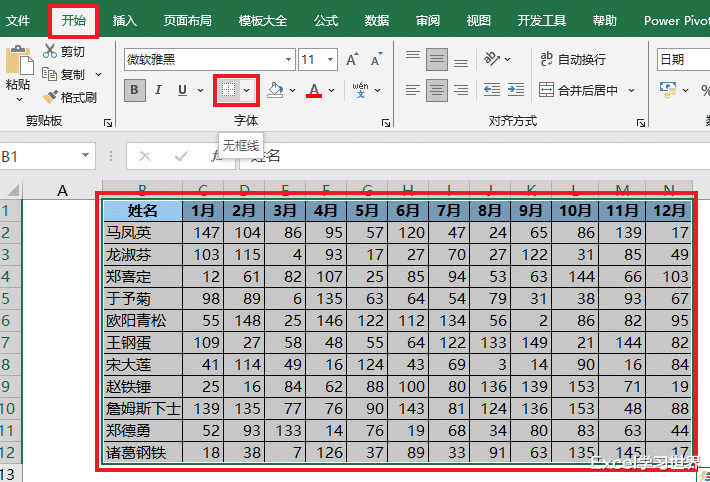Select the 姓名 header cell
Viewport: 710px width, 482px height.
(x=143, y=211)
